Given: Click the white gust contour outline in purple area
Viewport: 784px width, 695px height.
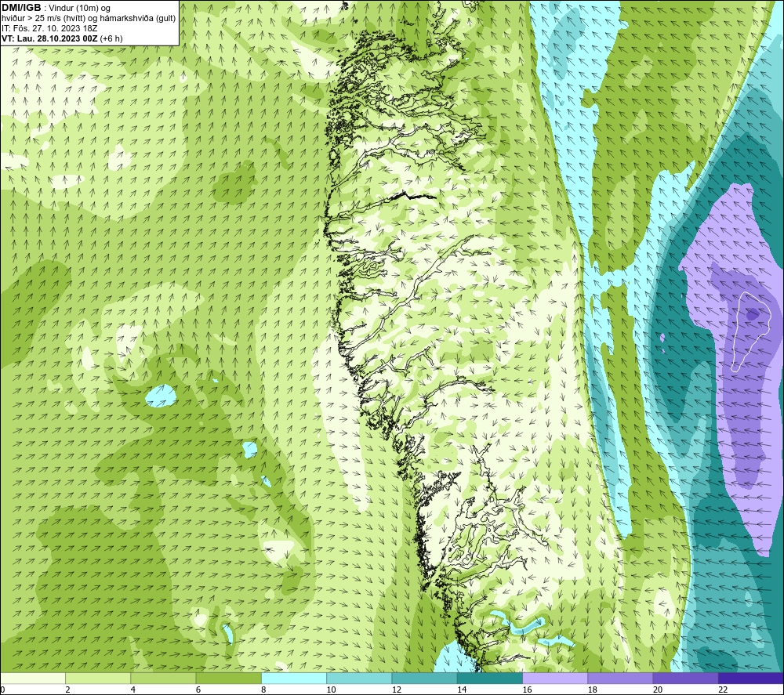Looking at the screenshot, I should [752, 331].
